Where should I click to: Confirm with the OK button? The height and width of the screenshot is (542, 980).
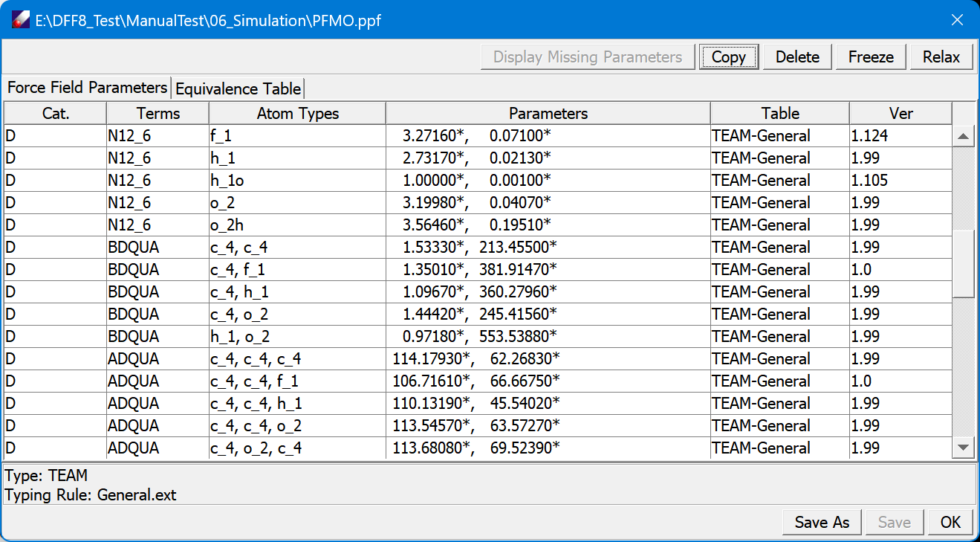point(950,522)
